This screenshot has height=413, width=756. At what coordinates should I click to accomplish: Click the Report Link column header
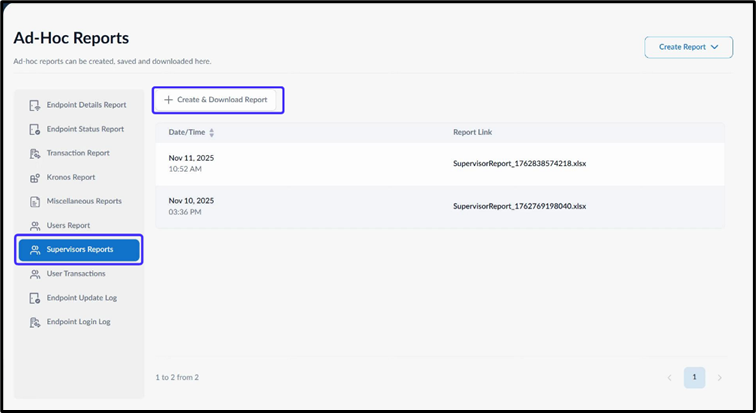coord(472,133)
